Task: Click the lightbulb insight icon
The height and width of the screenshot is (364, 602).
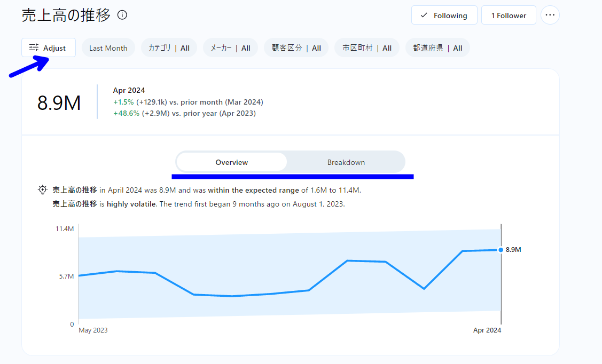Action: click(42, 190)
